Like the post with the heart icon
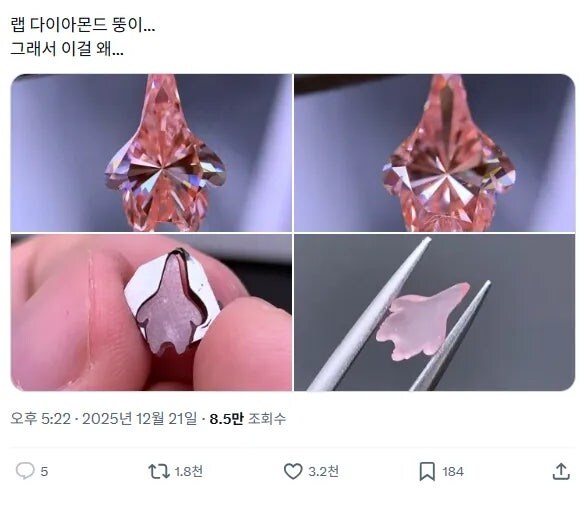 [293, 471]
